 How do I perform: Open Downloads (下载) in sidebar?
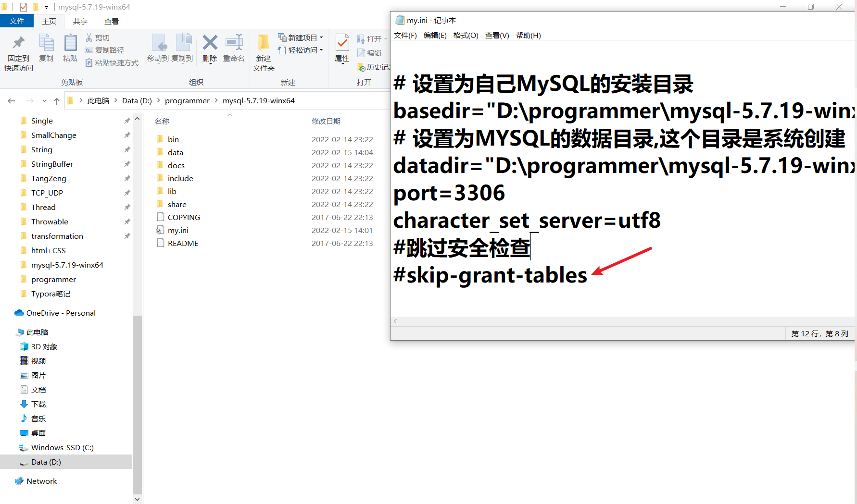38,404
